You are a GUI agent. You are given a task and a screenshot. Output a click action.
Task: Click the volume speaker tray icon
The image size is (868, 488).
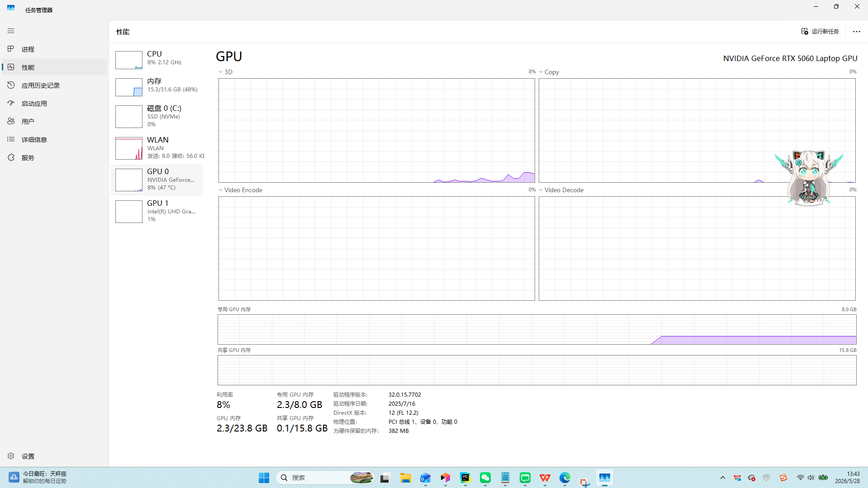pyautogui.click(x=811, y=478)
